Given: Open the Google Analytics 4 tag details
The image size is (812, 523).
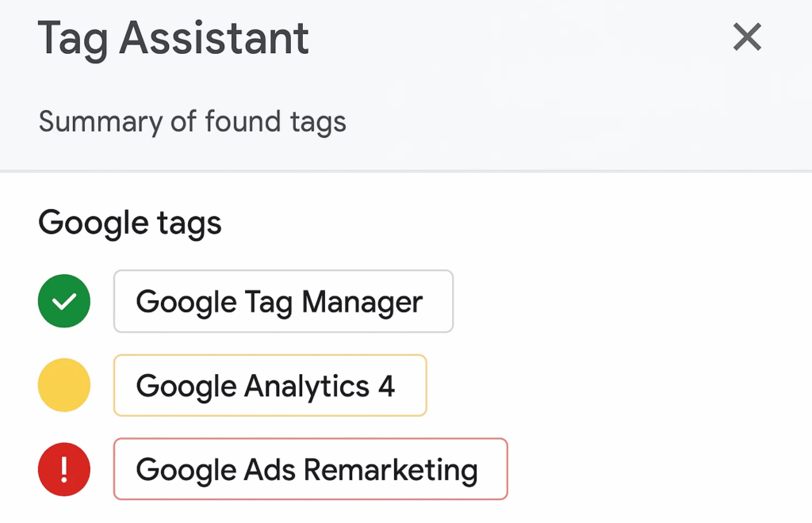Looking at the screenshot, I should click(x=270, y=385).
